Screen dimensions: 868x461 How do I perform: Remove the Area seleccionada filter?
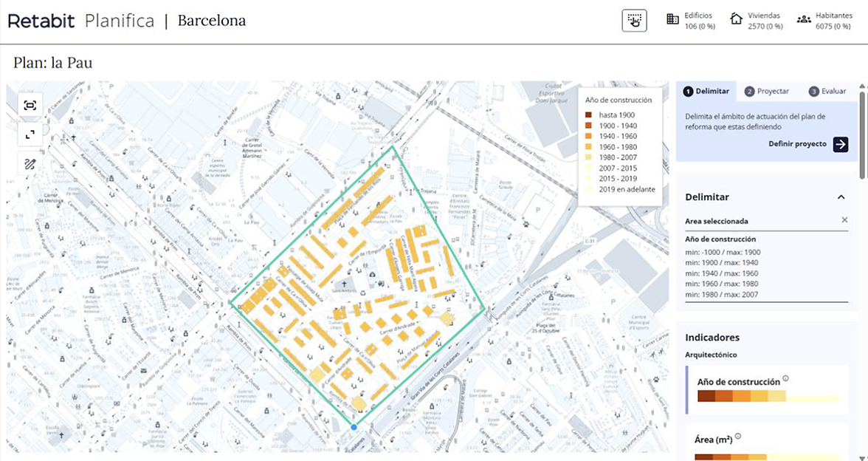(x=844, y=220)
